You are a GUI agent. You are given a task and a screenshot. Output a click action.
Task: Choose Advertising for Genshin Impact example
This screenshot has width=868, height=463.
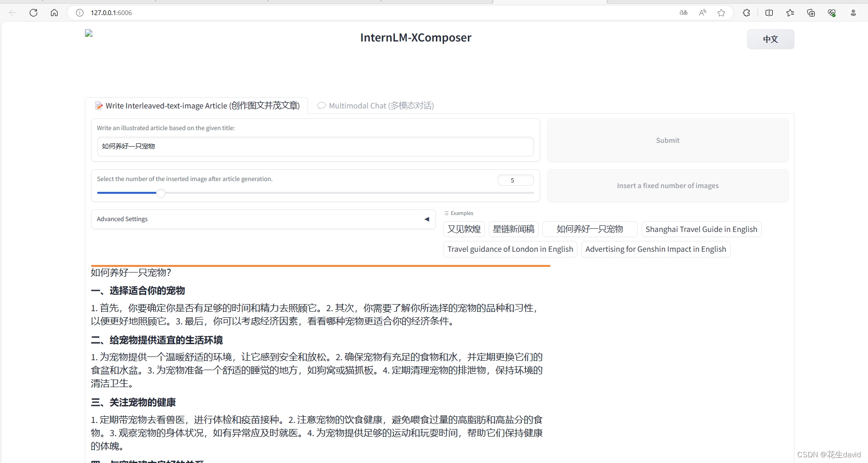pos(656,249)
